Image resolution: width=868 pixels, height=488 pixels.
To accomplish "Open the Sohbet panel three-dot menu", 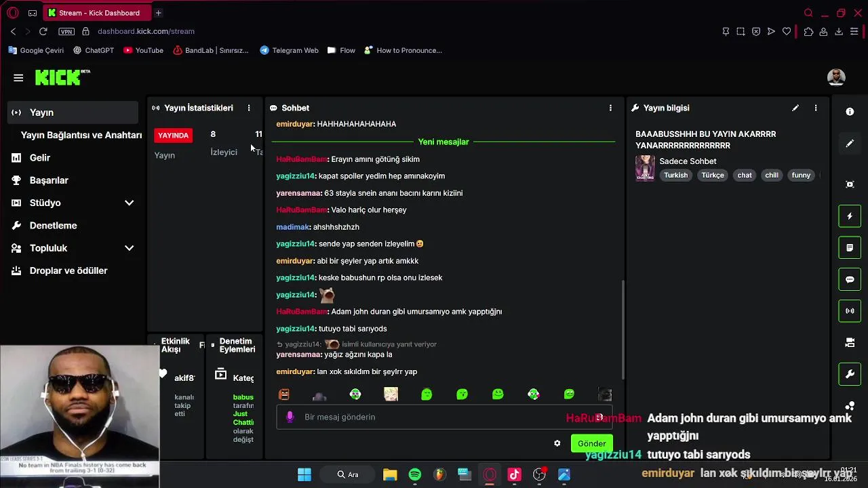I will pyautogui.click(x=610, y=108).
